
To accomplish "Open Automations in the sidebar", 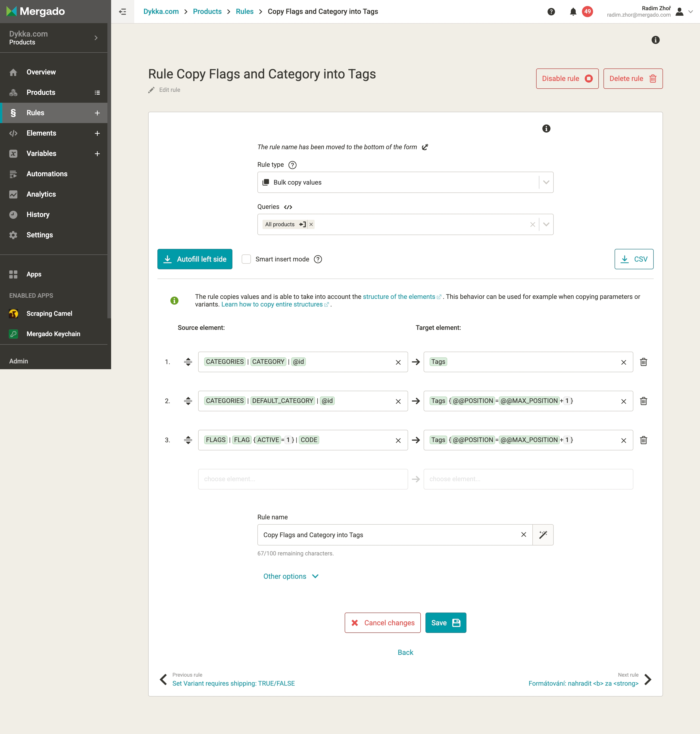I will pos(47,174).
